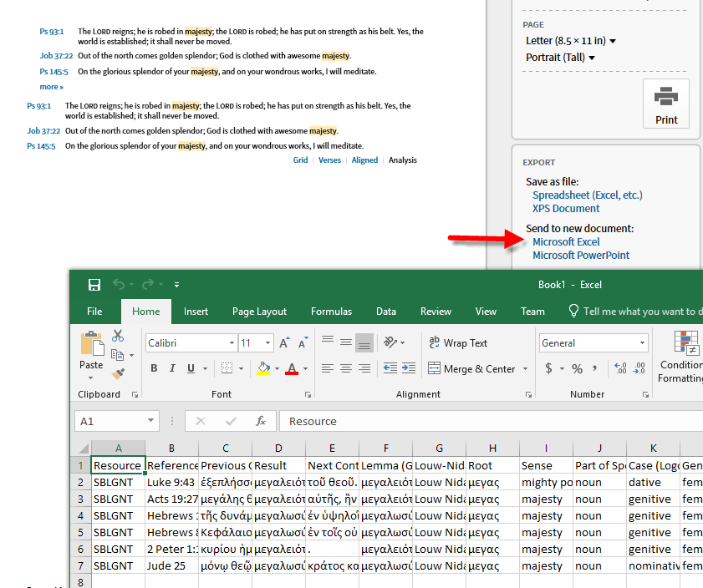Click the Orientation text angle icon
The image size is (703, 588).
coord(390,342)
